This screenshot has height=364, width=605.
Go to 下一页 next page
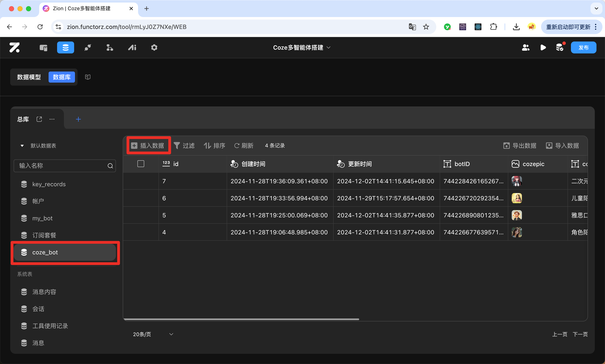coord(580,334)
